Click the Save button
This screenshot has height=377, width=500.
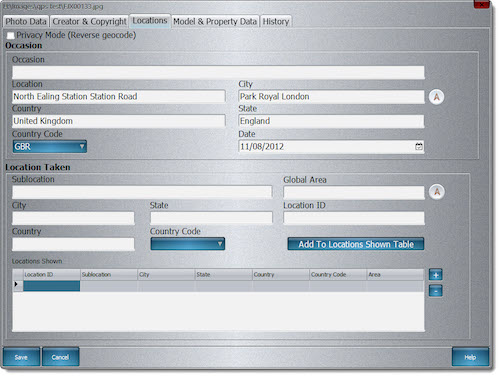[x=21, y=357]
